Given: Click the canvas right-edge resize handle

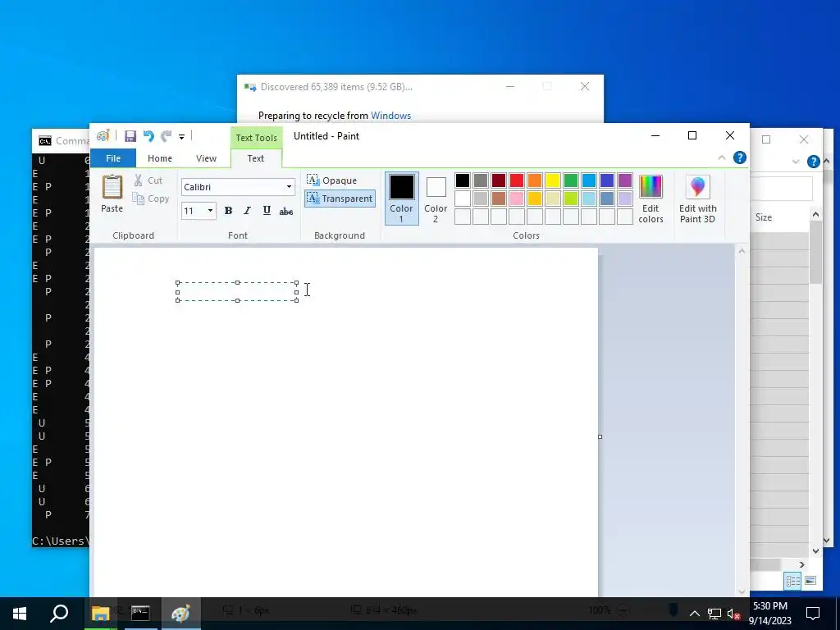Looking at the screenshot, I should (600, 436).
